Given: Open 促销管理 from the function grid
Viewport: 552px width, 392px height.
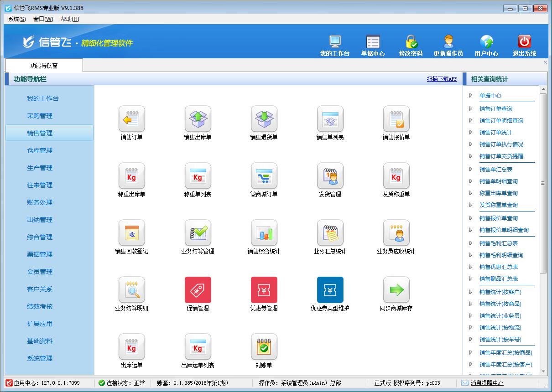Looking at the screenshot, I should pyautogui.click(x=198, y=289).
